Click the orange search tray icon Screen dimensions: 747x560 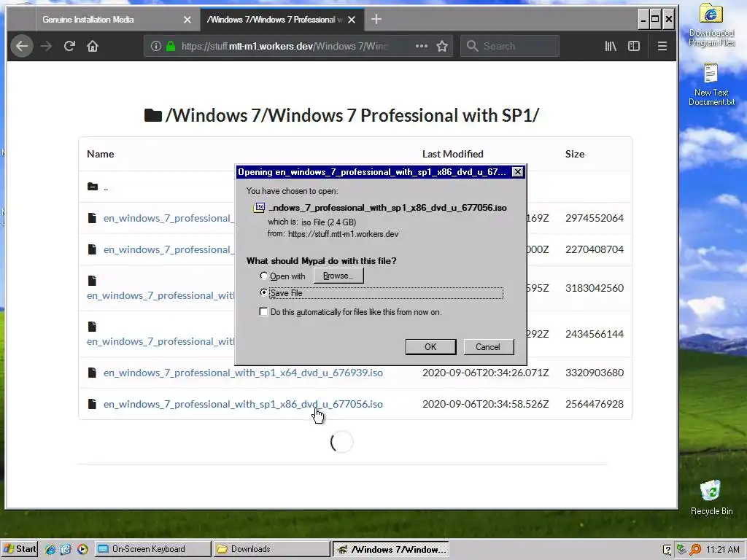(695, 550)
